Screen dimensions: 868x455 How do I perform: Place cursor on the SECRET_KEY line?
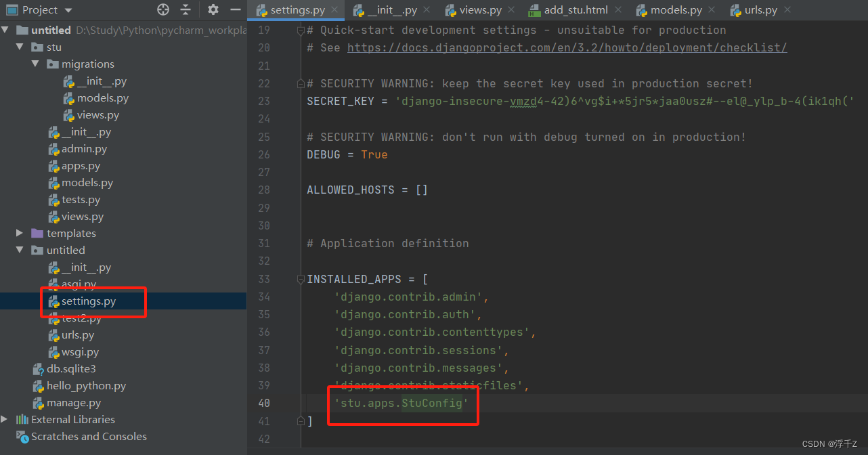pyautogui.click(x=580, y=101)
